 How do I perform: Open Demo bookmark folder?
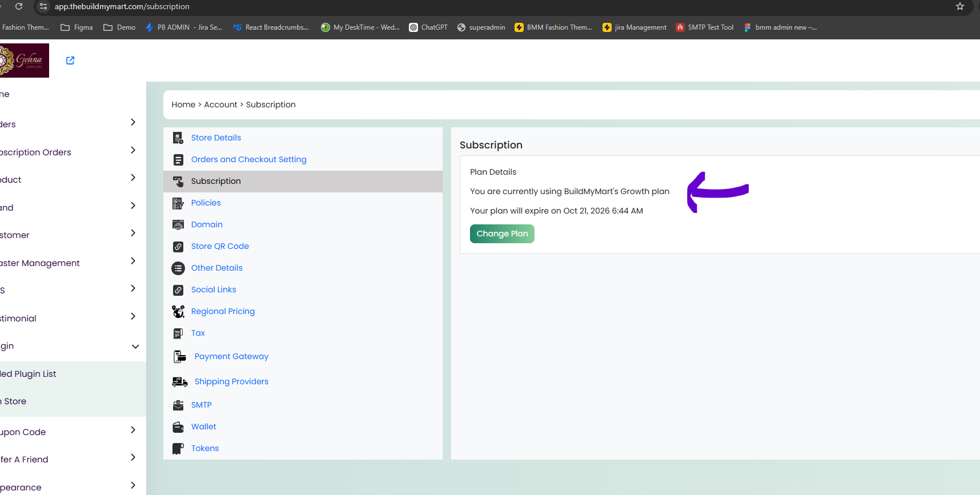point(119,27)
